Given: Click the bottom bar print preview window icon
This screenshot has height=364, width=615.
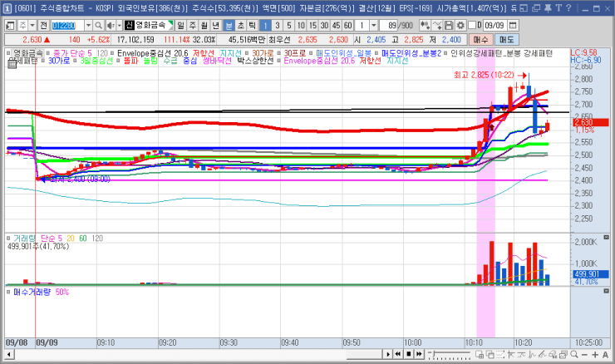Looking at the screenshot, I should 563,355.
